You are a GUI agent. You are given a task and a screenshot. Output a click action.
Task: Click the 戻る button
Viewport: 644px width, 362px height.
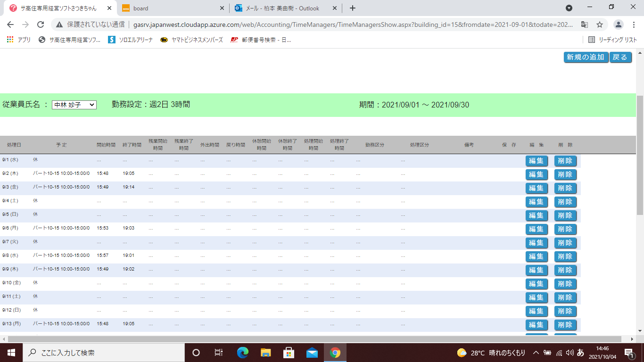coord(620,57)
